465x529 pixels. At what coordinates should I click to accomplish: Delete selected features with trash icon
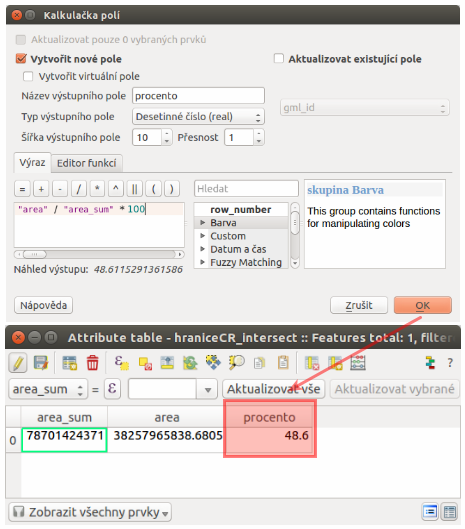tap(92, 363)
